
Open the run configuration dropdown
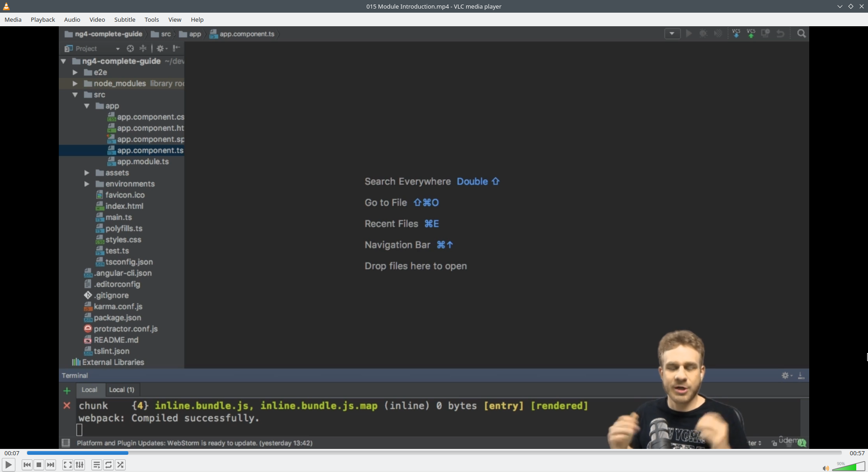pyautogui.click(x=672, y=33)
